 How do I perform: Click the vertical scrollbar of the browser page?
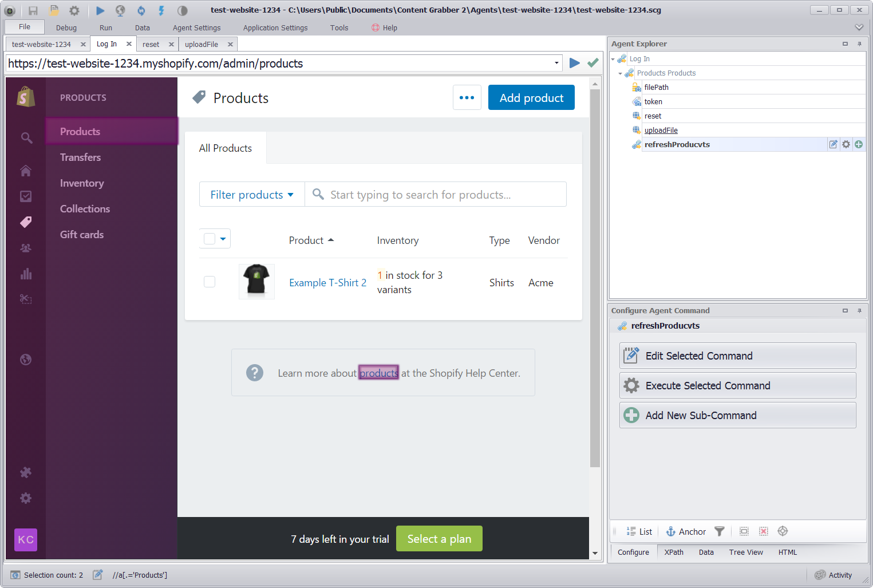pos(595,286)
